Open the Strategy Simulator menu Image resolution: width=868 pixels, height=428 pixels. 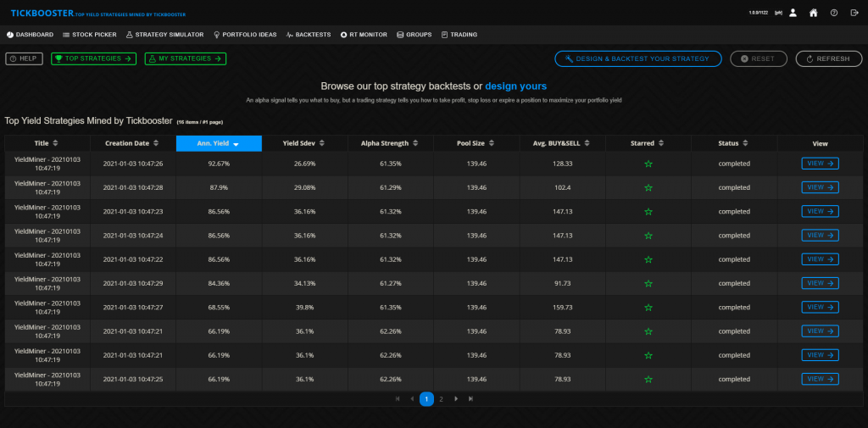coord(165,35)
